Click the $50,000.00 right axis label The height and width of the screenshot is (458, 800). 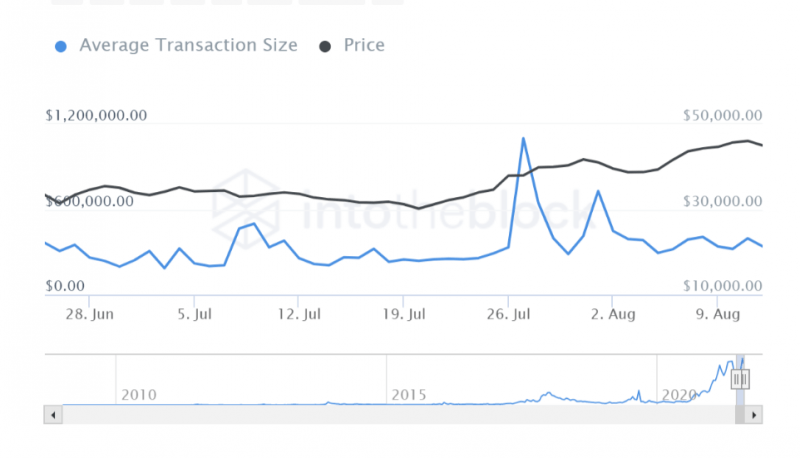722,115
